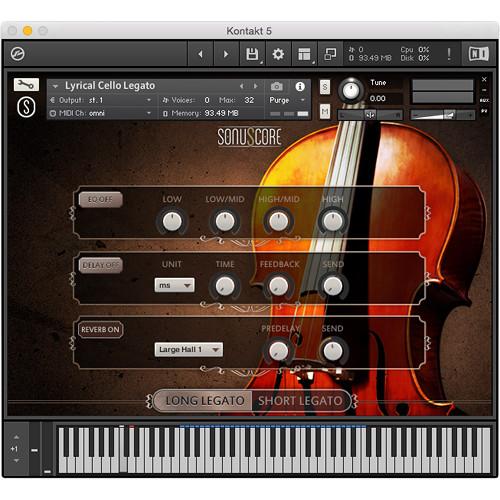Click the minimize instrument header dash icon

click(484, 90)
